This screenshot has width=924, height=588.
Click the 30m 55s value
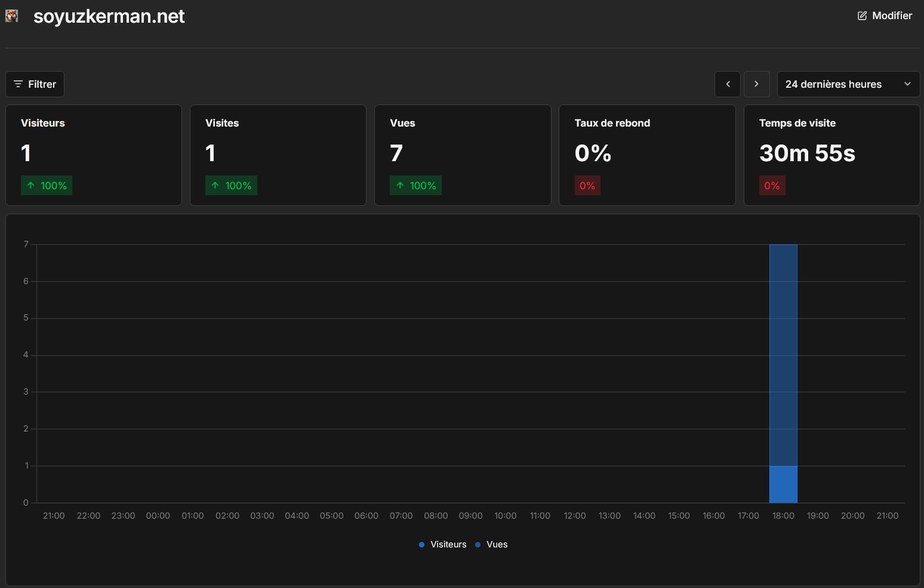point(807,153)
